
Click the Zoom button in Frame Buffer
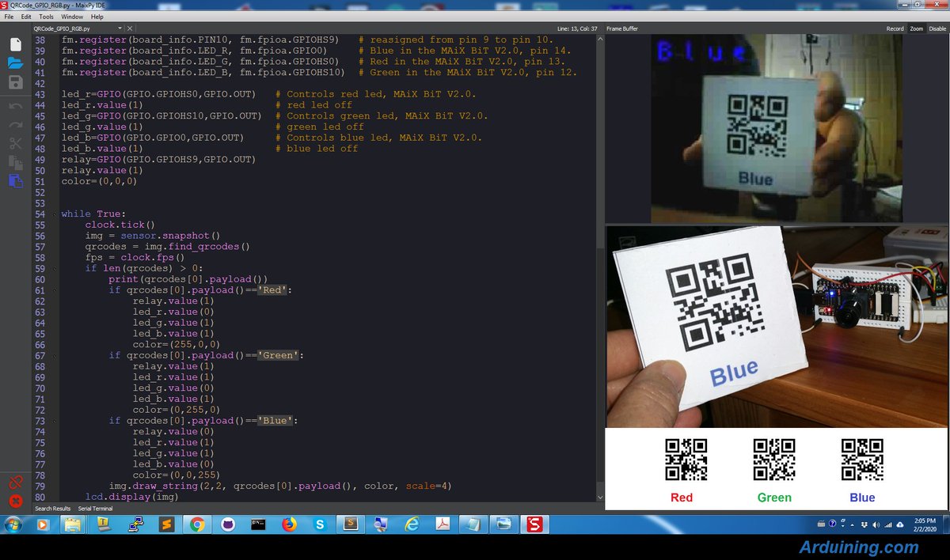coord(916,28)
